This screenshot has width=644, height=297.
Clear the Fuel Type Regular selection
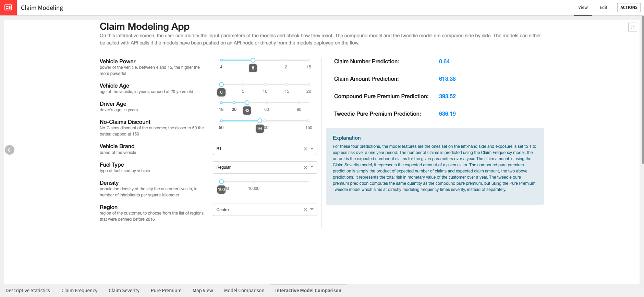pyautogui.click(x=305, y=167)
